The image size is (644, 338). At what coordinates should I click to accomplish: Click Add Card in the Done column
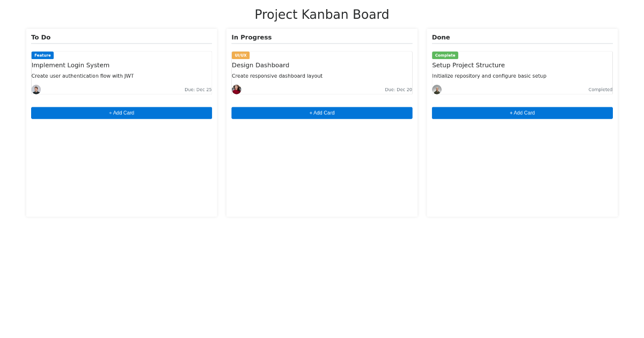(522, 113)
